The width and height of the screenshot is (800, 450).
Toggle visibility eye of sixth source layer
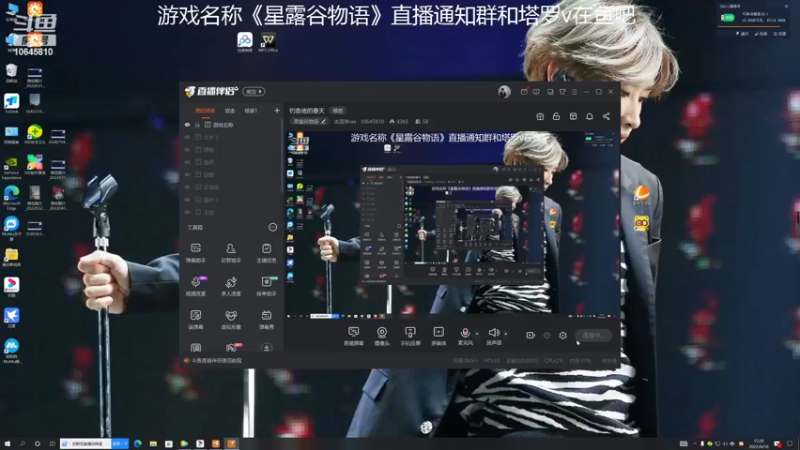click(187, 187)
